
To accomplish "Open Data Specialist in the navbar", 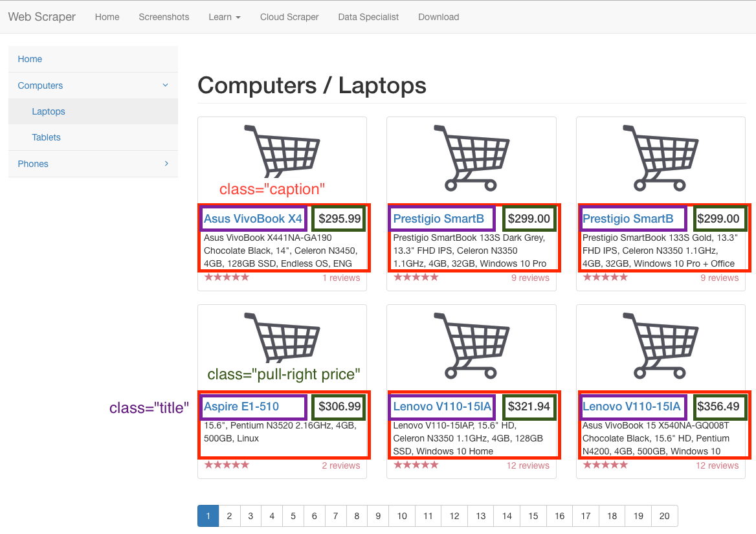I will [368, 17].
